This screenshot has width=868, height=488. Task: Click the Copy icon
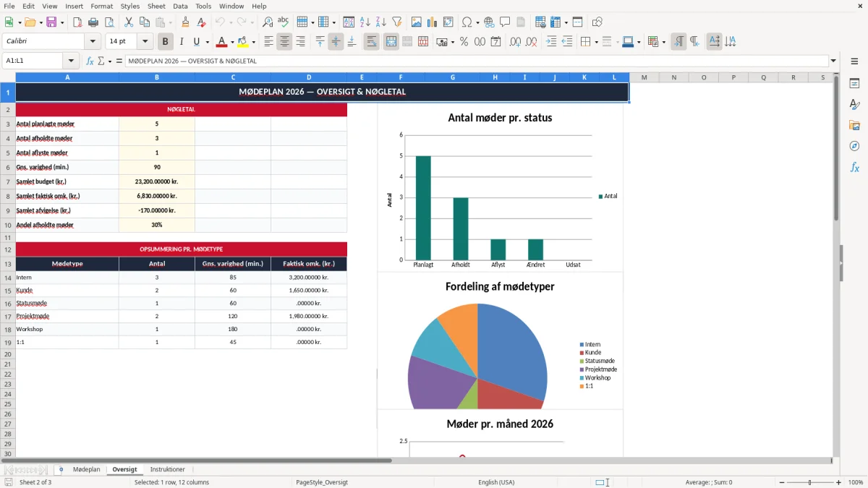pos(145,22)
